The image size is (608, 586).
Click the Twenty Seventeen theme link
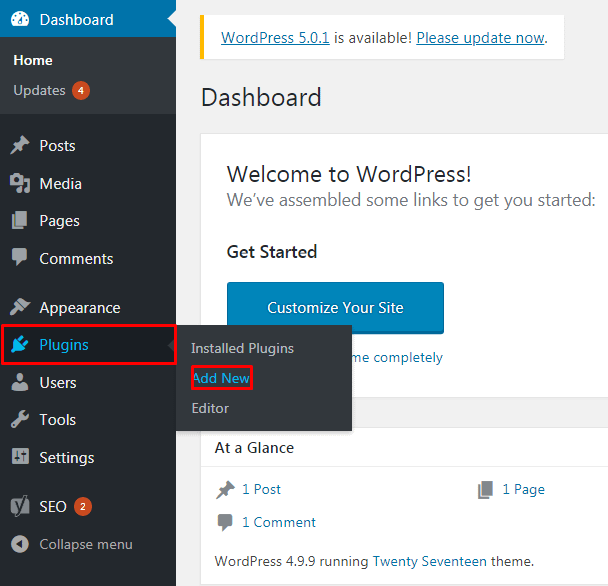coord(430,561)
